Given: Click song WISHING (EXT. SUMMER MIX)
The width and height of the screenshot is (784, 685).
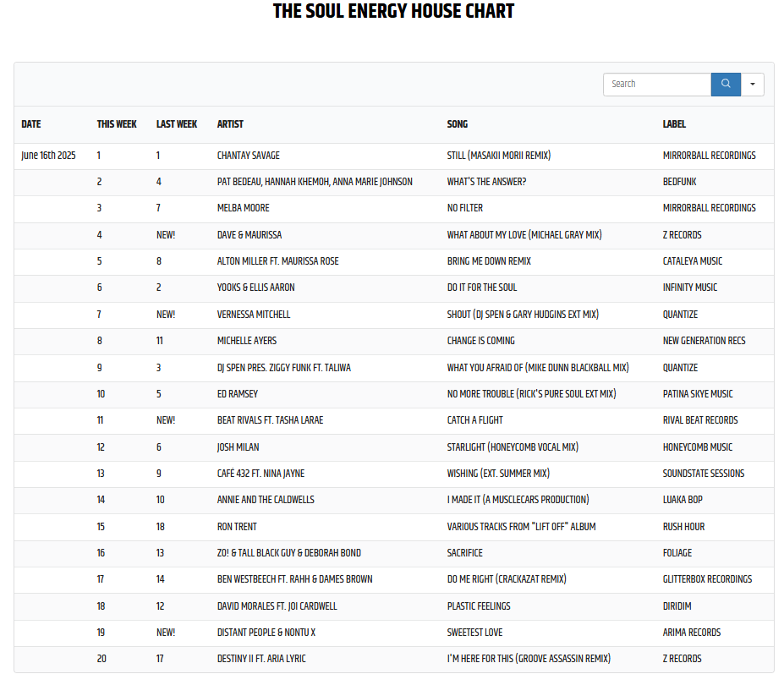Looking at the screenshot, I should (x=498, y=474).
